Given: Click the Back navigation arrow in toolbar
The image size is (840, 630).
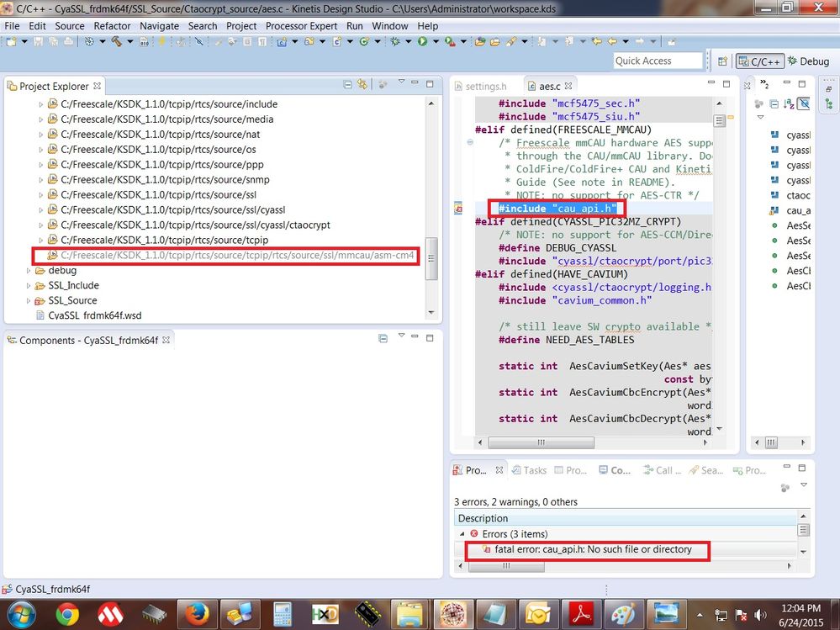Looking at the screenshot, I should 612,41.
